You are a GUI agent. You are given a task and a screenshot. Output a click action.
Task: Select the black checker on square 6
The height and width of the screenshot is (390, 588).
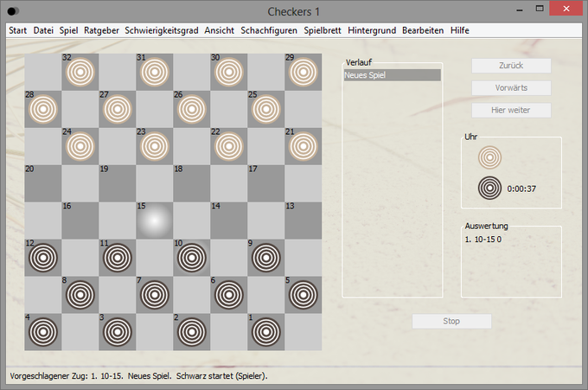point(229,295)
